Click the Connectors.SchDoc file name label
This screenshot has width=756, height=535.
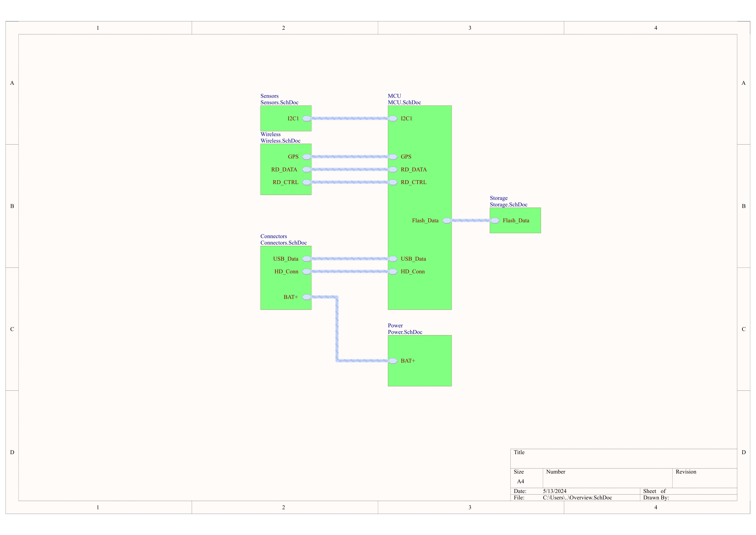tap(283, 243)
